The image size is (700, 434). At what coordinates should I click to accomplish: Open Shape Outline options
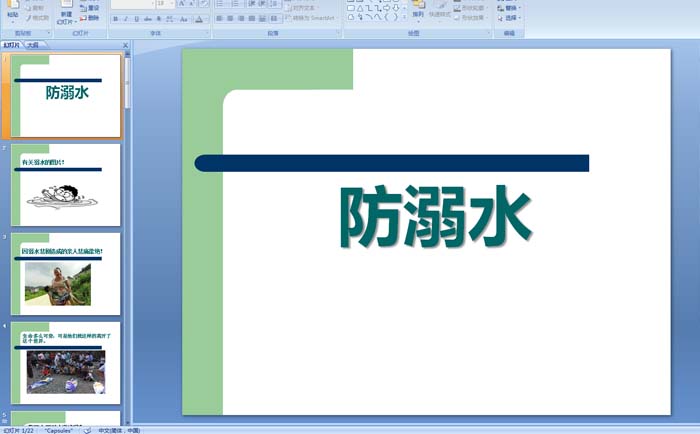tap(471, 8)
